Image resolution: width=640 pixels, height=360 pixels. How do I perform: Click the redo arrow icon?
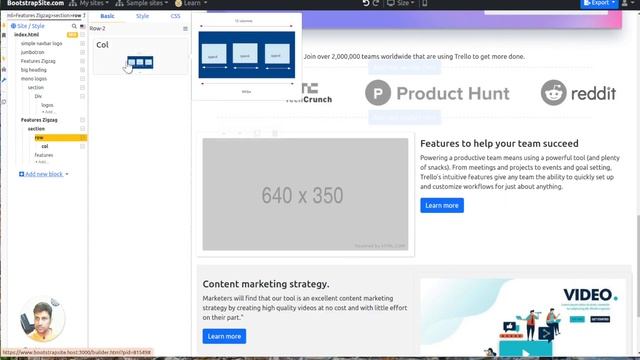click(376, 3)
